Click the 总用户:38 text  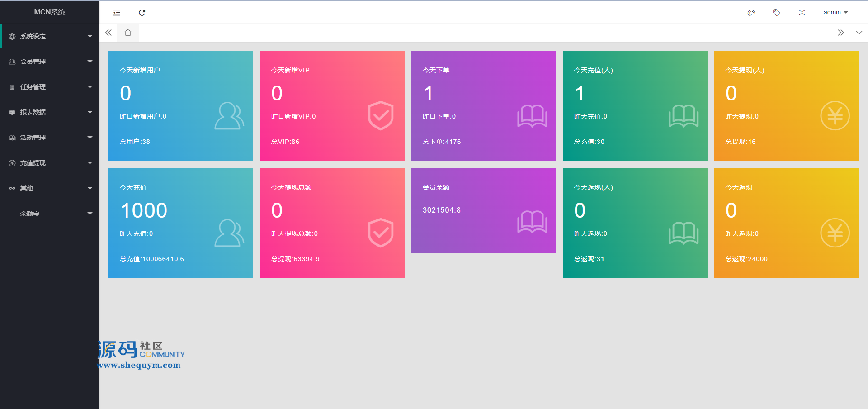pyautogui.click(x=135, y=142)
